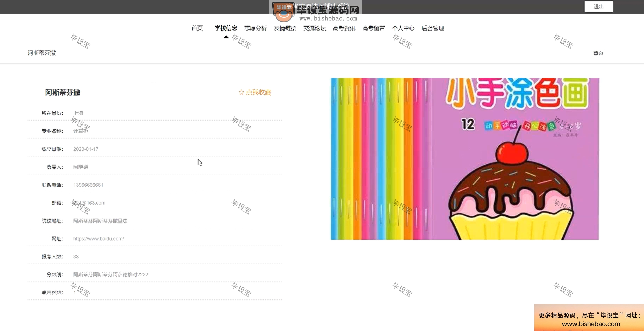Click the bishebao logo mascot icon
This screenshot has width=644, height=331.
coord(283,12)
